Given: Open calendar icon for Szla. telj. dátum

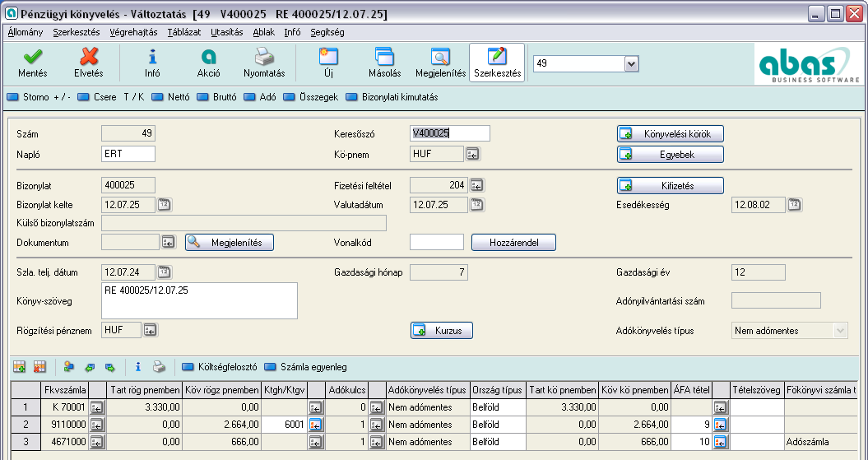Looking at the screenshot, I should [x=165, y=272].
